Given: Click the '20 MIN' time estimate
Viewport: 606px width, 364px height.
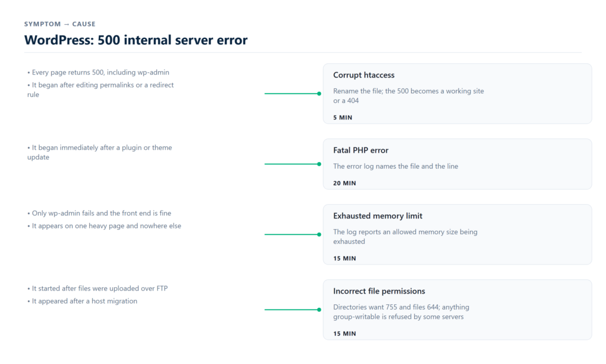Looking at the screenshot, I should [344, 183].
